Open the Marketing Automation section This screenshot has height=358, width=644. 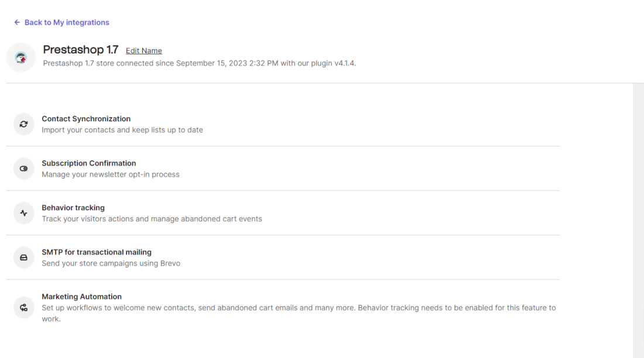(x=283, y=308)
